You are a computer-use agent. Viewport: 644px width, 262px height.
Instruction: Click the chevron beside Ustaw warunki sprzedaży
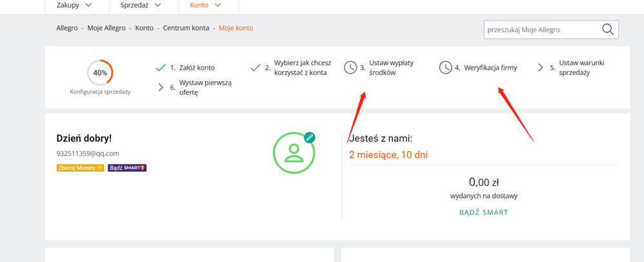coord(541,68)
